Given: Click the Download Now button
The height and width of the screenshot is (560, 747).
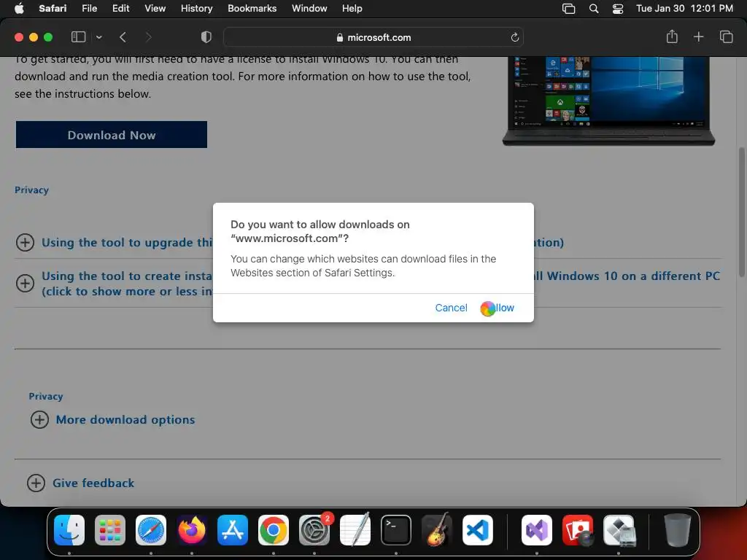Looking at the screenshot, I should (x=112, y=135).
